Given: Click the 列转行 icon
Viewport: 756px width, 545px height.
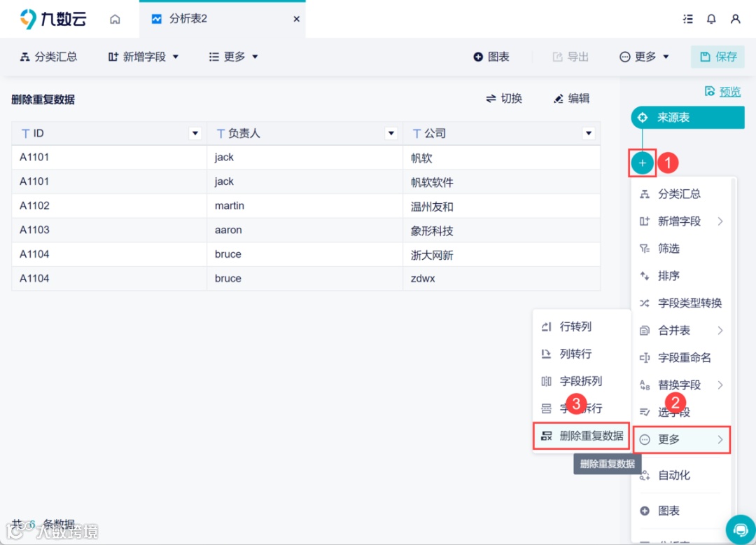Looking at the screenshot, I should click(x=546, y=354).
